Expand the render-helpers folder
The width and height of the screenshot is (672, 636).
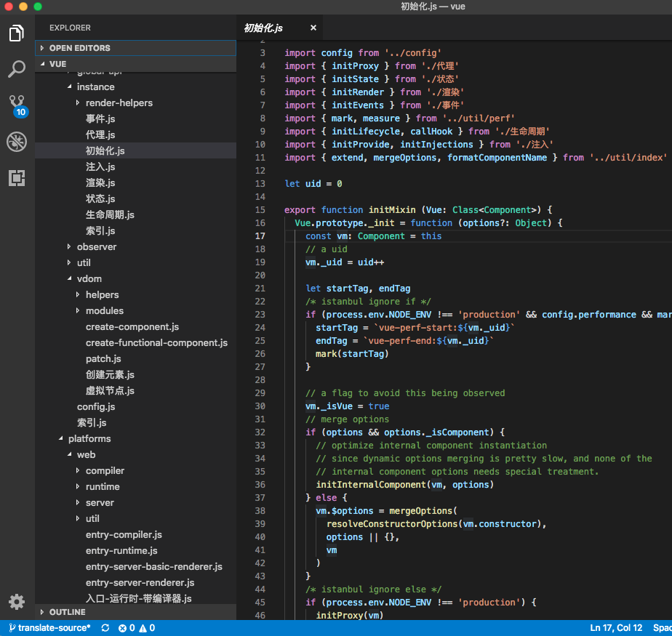point(135,102)
